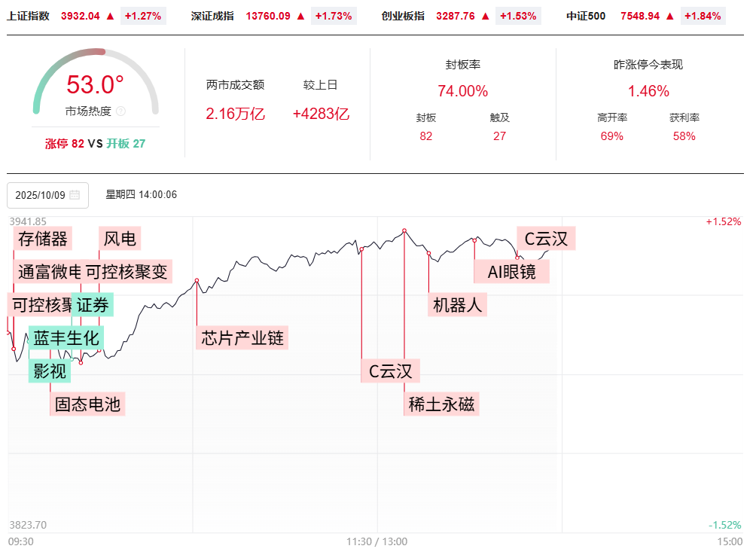Click the 机器人 chart label

(458, 304)
